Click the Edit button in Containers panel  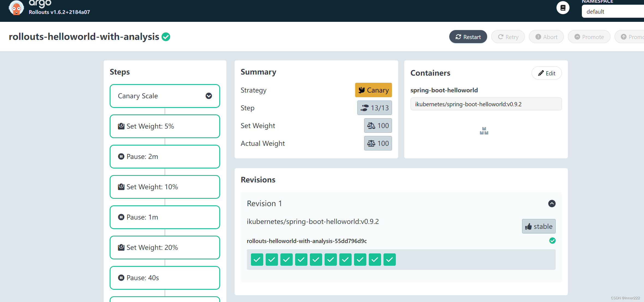(x=547, y=73)
